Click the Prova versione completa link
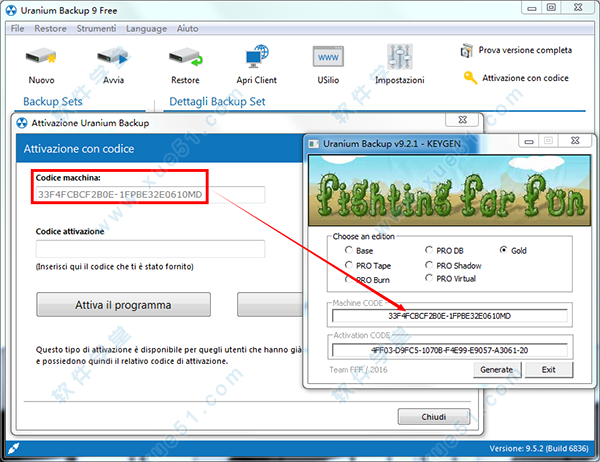This screenshot has height=462, width=600. [525, 50]
